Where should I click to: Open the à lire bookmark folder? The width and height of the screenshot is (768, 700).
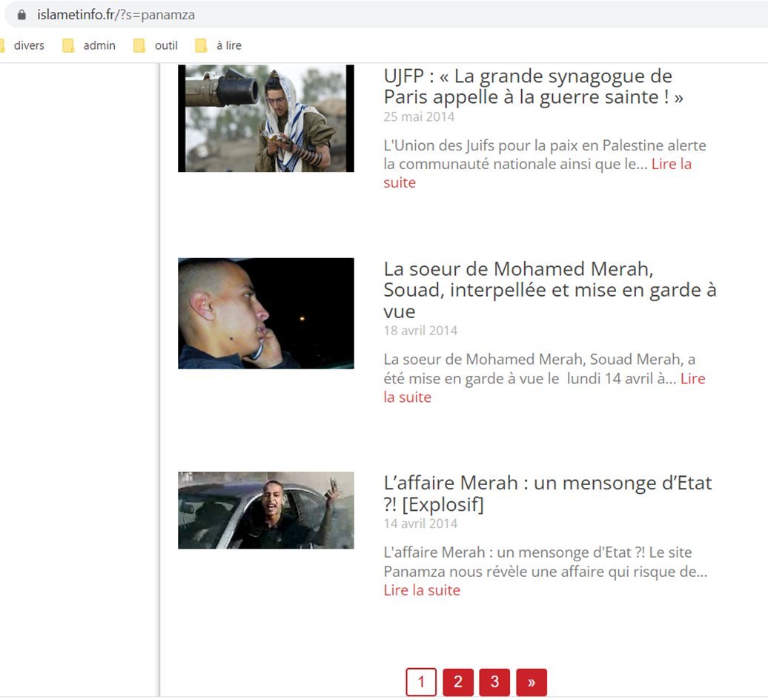pyautogui.click(x=219, y=45)
